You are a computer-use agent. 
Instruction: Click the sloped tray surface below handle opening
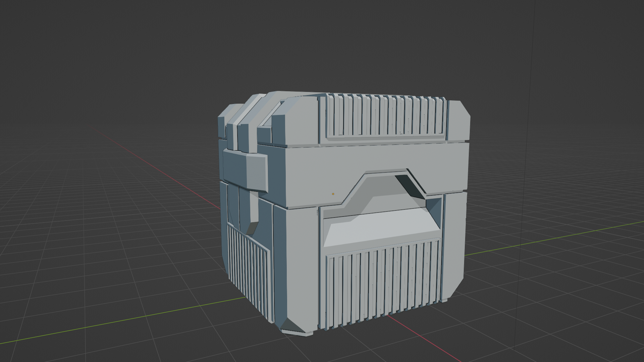pyautogui.click(x=382, y=230)
